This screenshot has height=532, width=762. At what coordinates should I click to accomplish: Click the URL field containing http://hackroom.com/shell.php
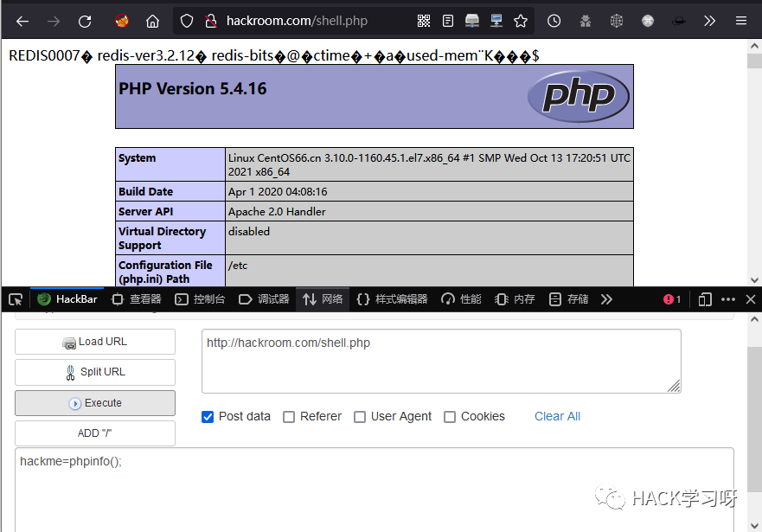pos(441,361)
